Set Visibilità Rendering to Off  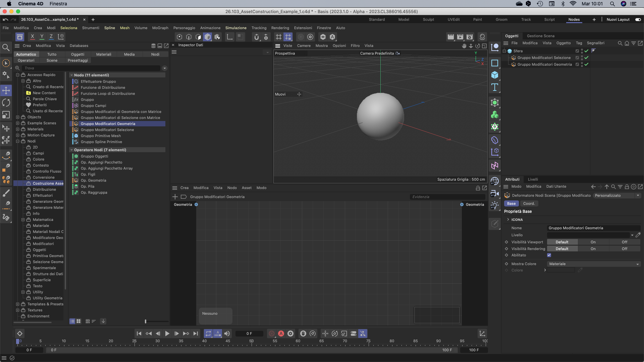tap(625, 249)
